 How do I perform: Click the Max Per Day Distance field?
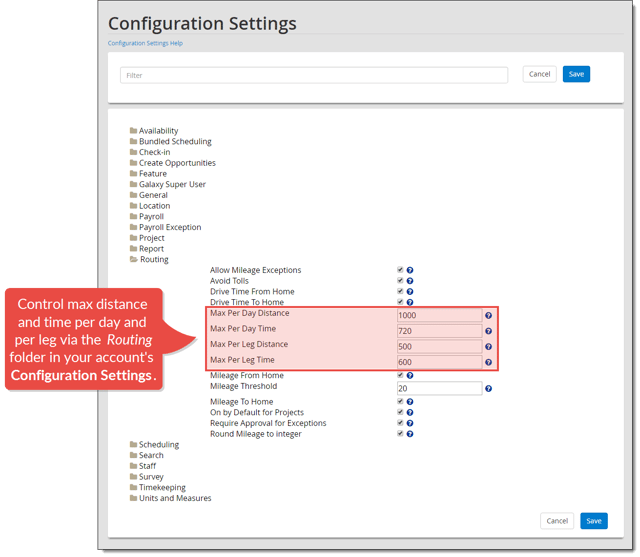(x=439, y=315)
